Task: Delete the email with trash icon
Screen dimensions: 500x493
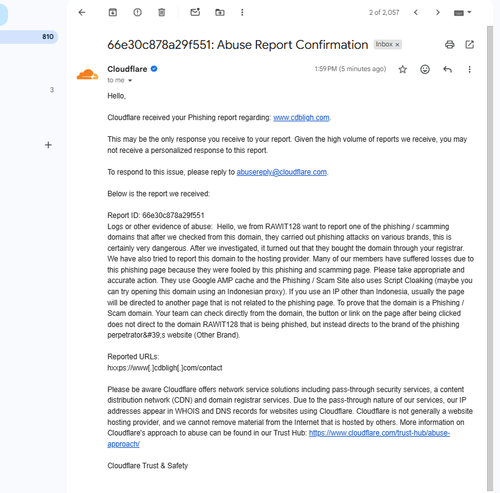Action: [162, 13]
